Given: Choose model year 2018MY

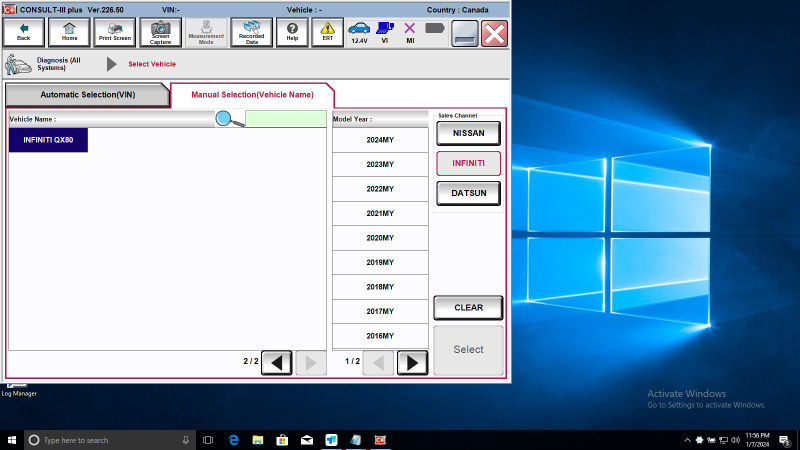Looking at the screenshot, I should pyautogui.click(x=380, y=287).
